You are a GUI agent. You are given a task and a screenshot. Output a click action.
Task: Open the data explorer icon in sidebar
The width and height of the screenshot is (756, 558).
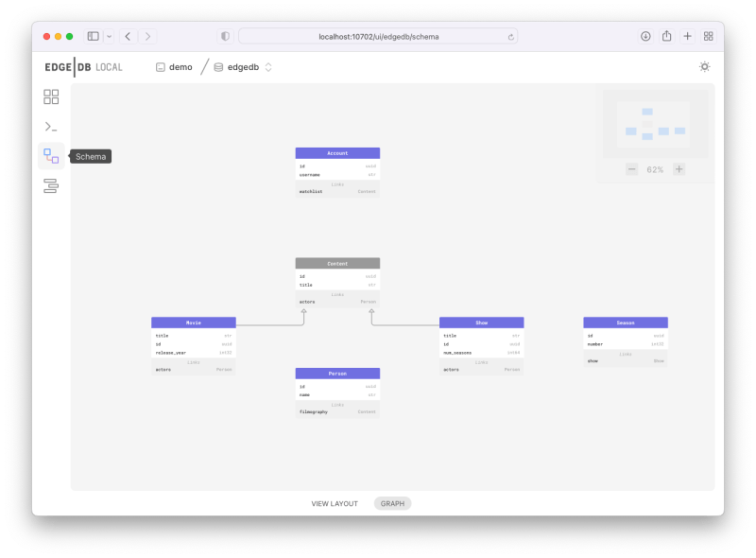pyautogui.click(x=51, y=185)
